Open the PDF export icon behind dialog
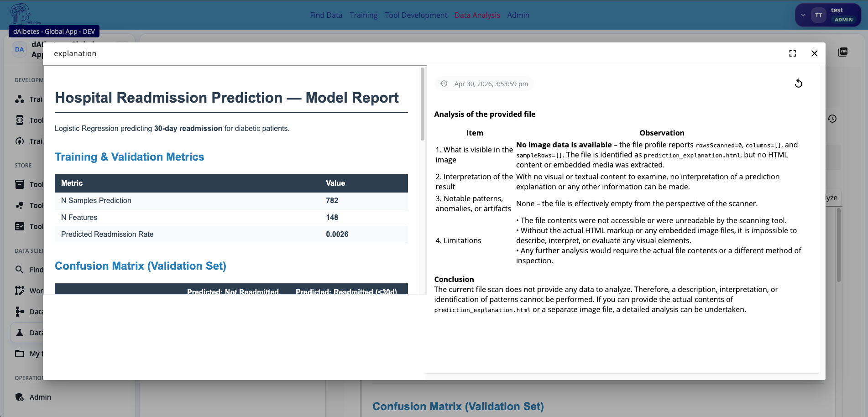 (843, 52)
